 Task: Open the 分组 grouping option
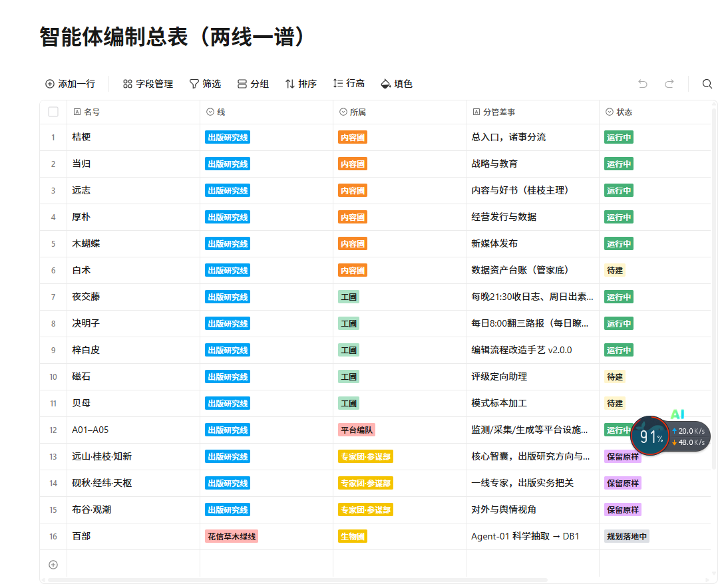point(253,84)
